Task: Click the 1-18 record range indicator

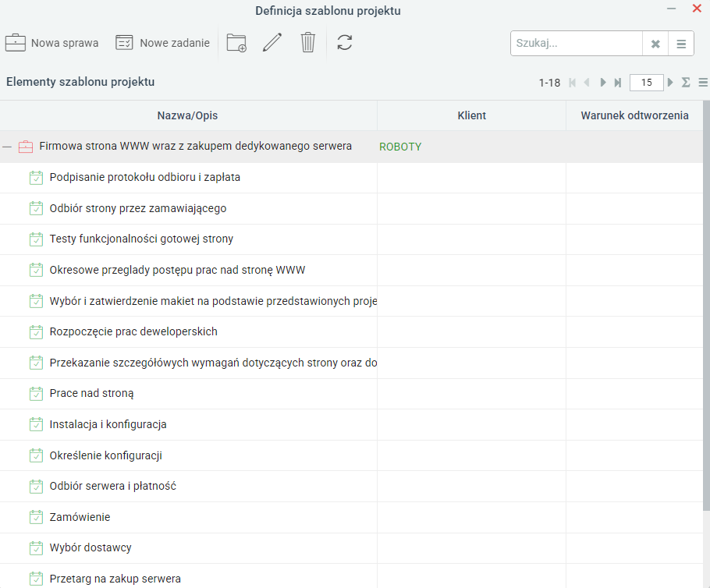Action: point(549,83)
